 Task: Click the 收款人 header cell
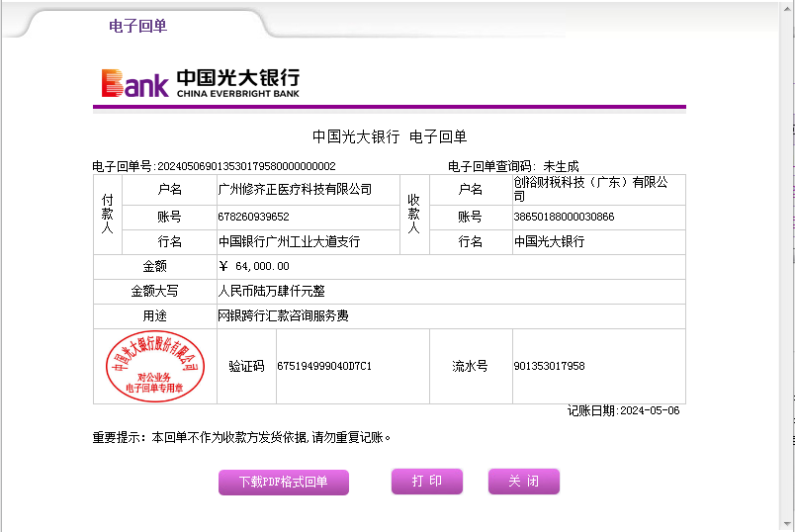pos(414,214)
